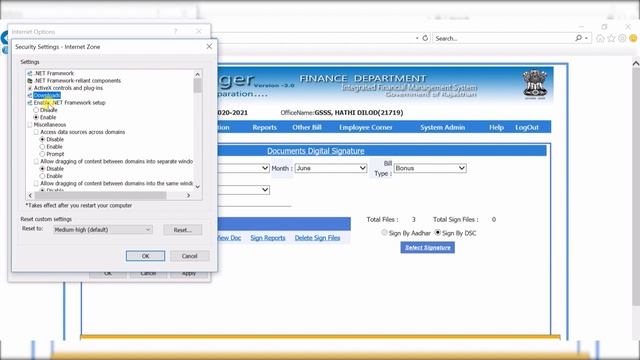640x360 pixels.
Task: Click the Search... input field
Action: 502,38
